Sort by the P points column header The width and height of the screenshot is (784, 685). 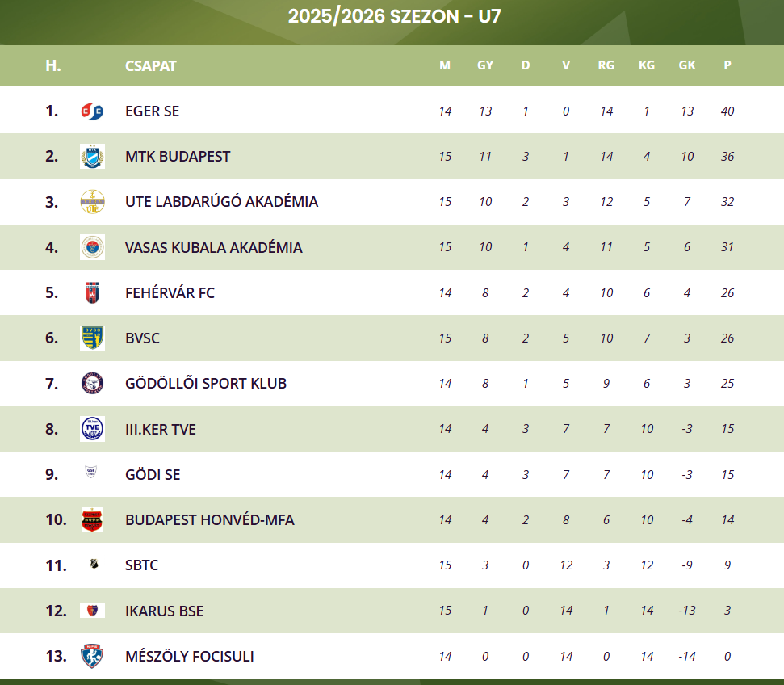click(x=727, y=66)
